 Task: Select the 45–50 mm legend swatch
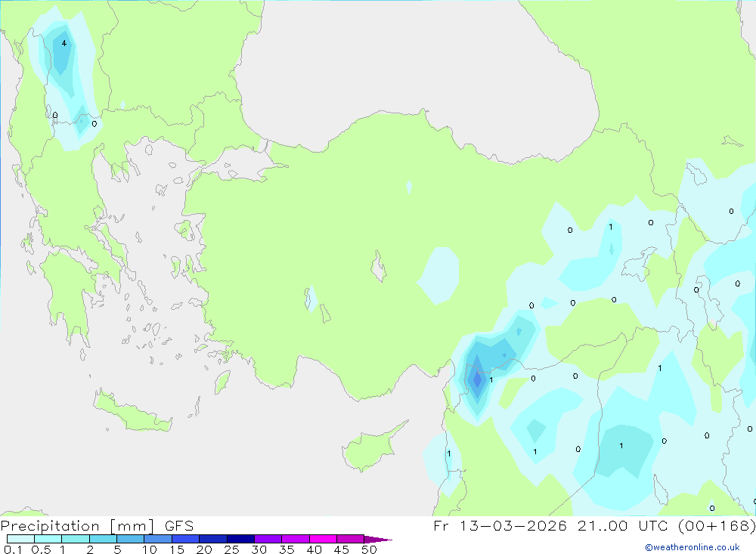351,539
